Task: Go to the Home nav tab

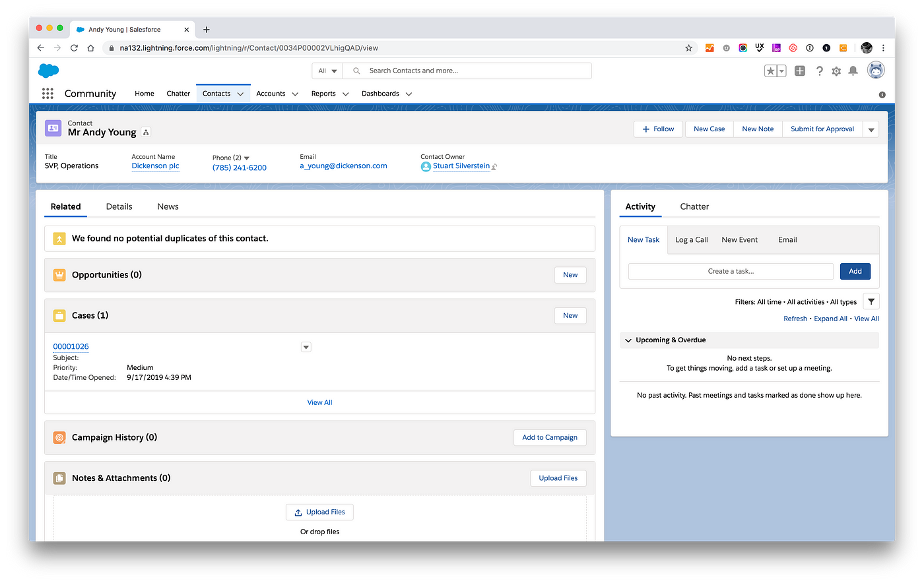Action: [145, 94]
